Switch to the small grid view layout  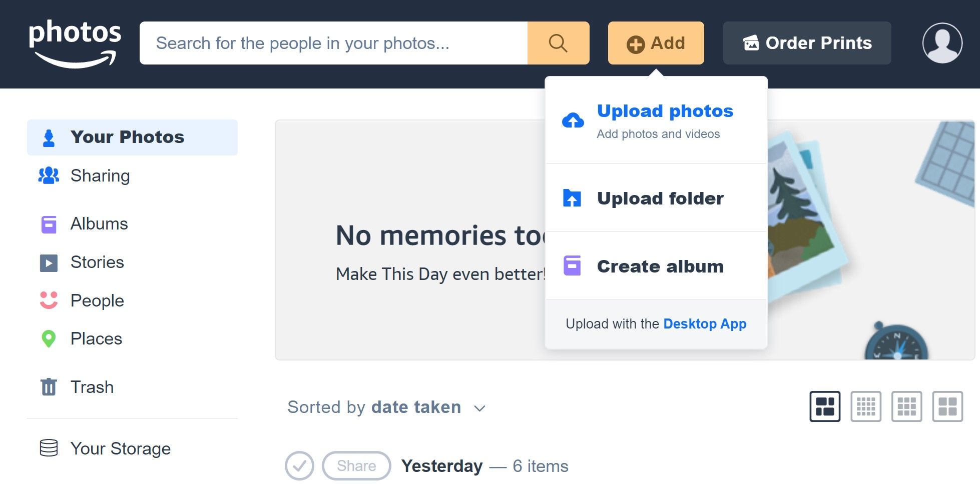pyautogui.click(x=866, y=406)
